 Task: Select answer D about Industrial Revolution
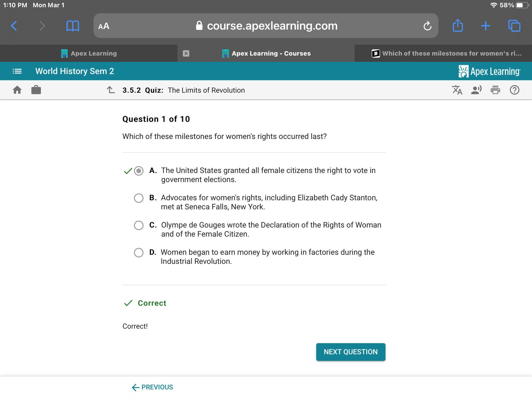pos(139,252)
